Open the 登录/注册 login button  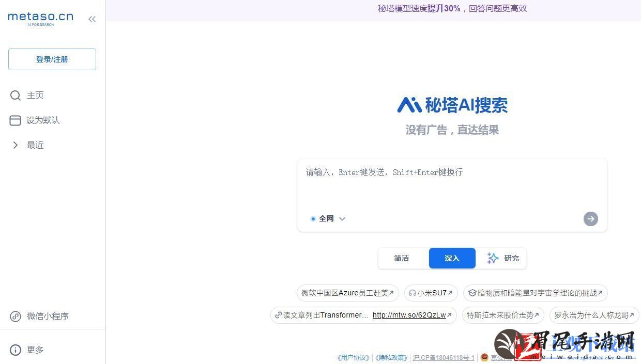pos(52,59)
